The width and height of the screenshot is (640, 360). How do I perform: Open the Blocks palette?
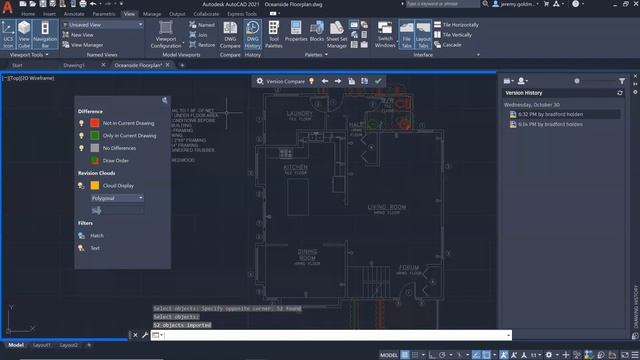317,32
